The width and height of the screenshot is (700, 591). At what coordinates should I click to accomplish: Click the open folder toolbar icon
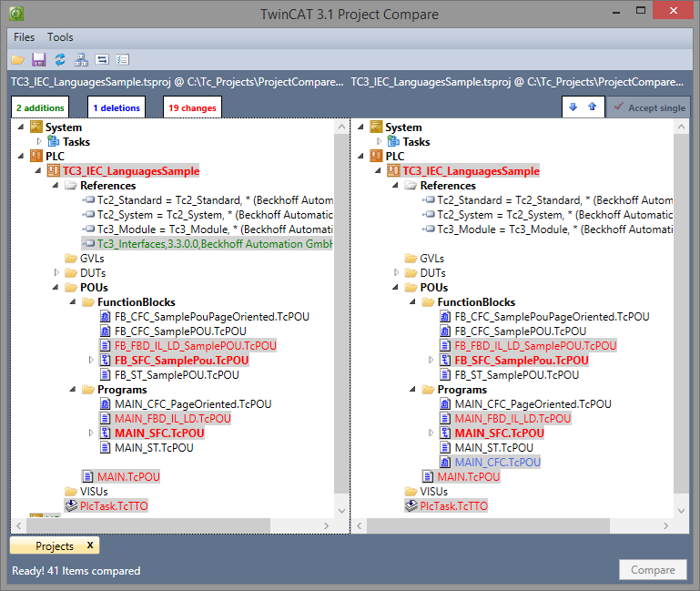tap(17, 59)
